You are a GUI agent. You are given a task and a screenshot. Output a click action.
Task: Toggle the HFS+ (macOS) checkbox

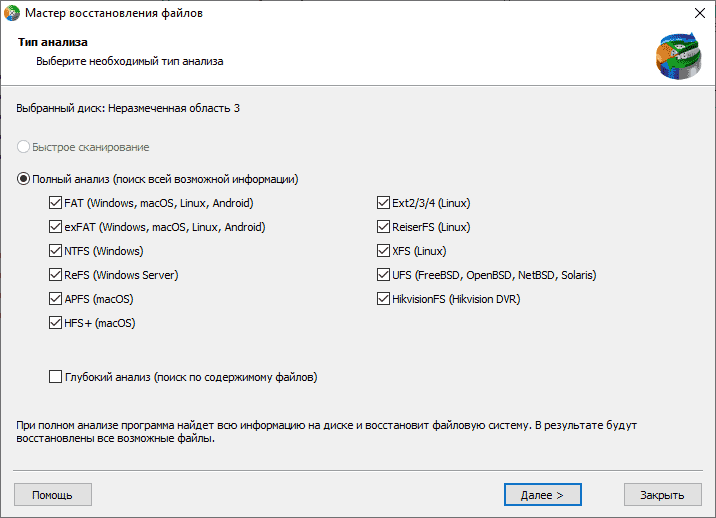55,322
